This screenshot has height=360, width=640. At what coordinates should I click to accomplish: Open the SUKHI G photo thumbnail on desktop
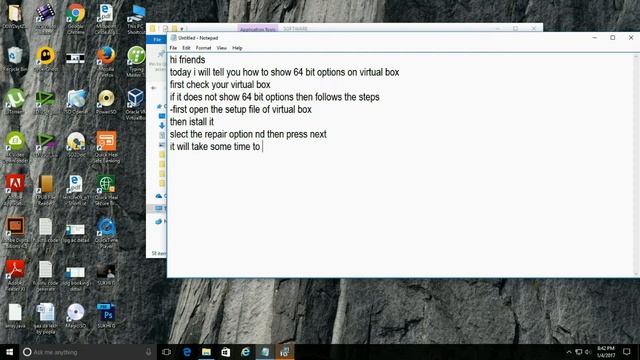106,274
